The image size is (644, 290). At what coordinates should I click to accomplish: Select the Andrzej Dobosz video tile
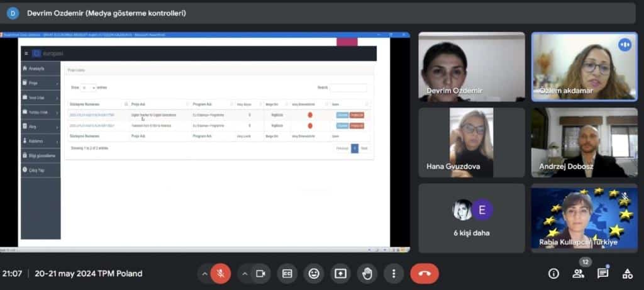[x=584, y=142]
